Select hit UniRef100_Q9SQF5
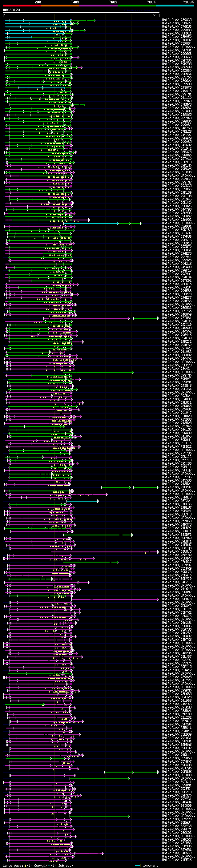Viewport: 197px width, 868px height. point(177,88)
